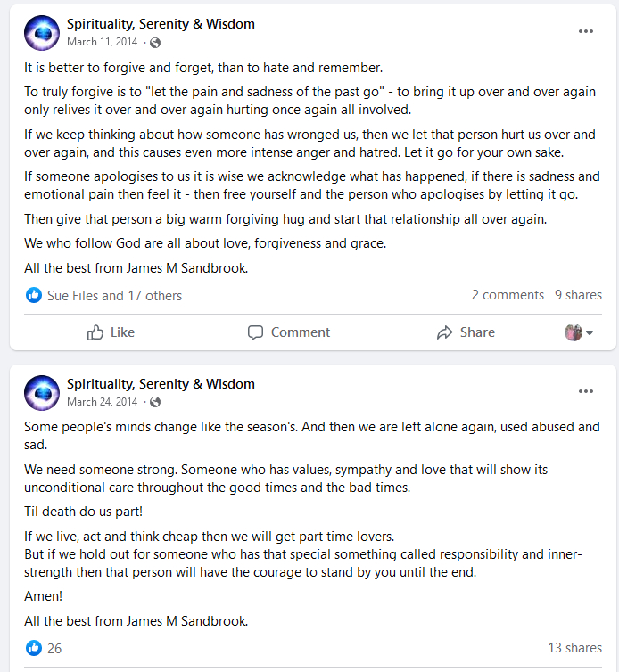Open the March 24, 2014 timestamp link
Image resolution: width=619 pixels, height=672 pixels.
103,402
